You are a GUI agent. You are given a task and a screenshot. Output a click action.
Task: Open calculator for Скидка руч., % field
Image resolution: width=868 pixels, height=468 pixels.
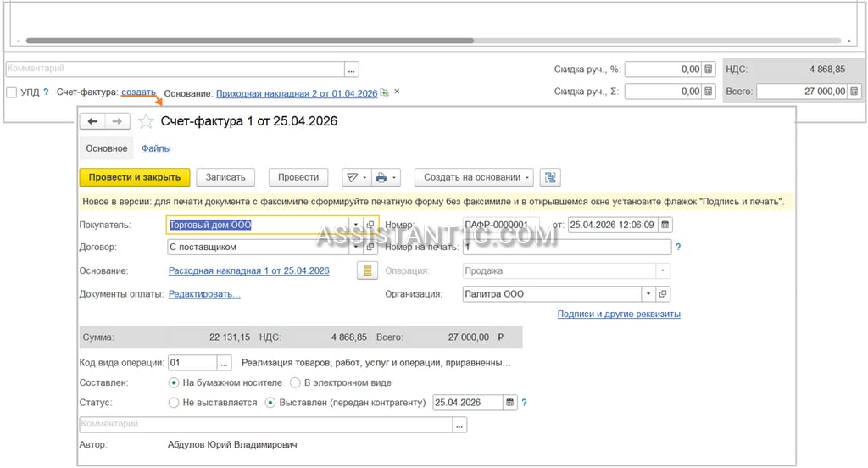coord(709,70)
